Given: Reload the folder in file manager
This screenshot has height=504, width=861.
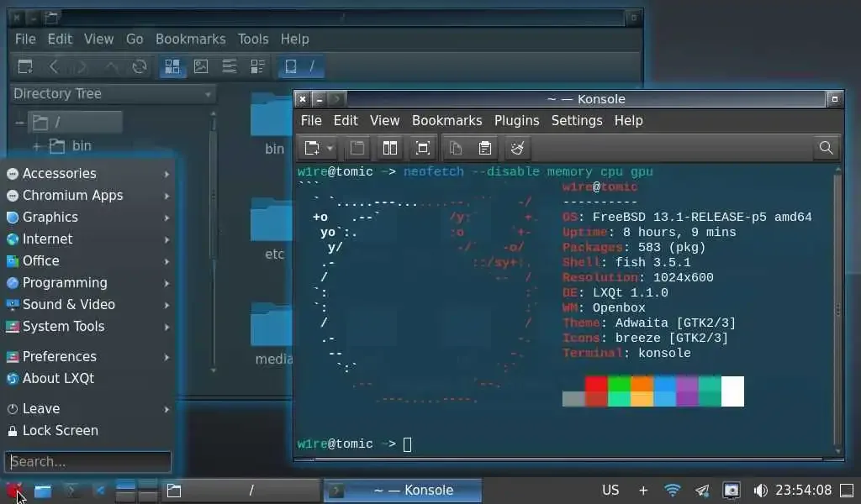Looking at the screenshot, I should 140,67.
